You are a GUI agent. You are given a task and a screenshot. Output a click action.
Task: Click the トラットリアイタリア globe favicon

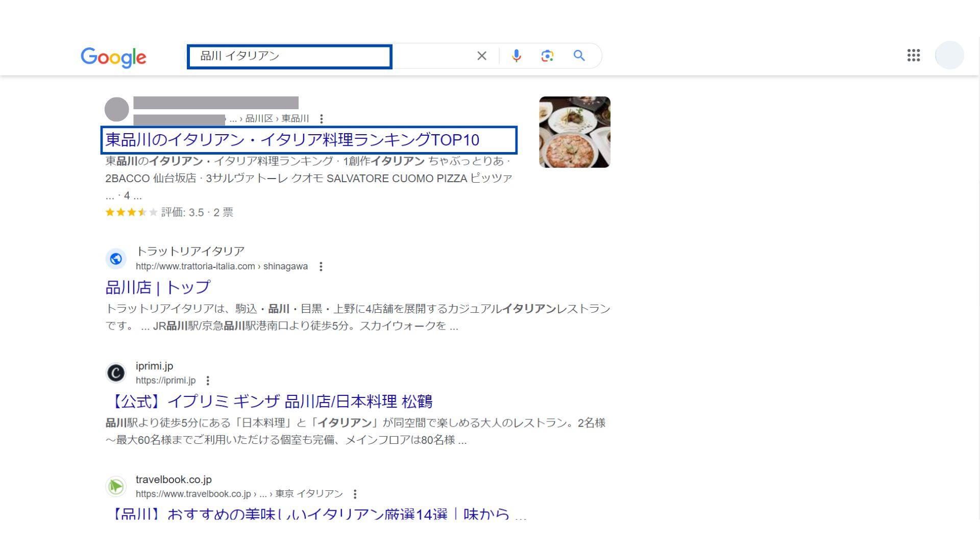pos(116,259)
